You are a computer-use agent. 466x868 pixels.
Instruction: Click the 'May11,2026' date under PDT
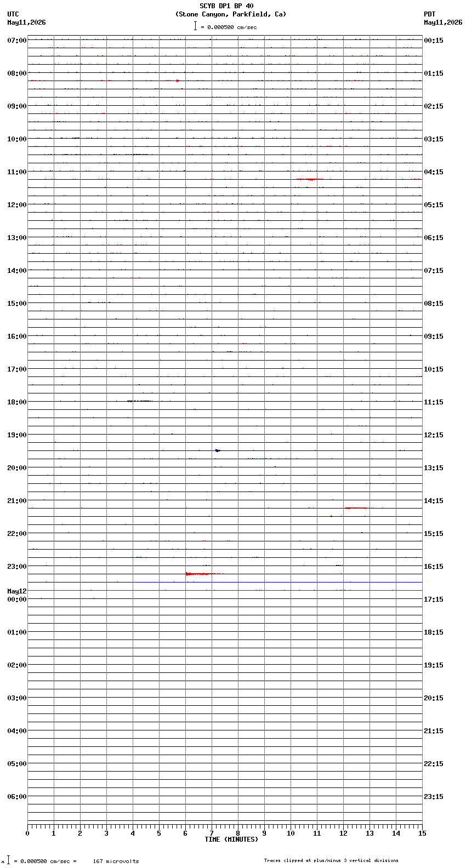point(443,22)
